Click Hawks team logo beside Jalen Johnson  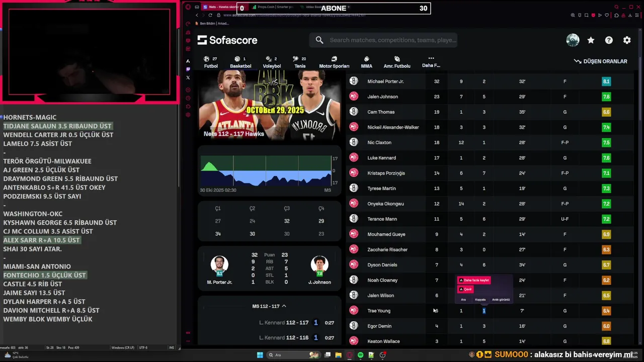coord(354,97)
